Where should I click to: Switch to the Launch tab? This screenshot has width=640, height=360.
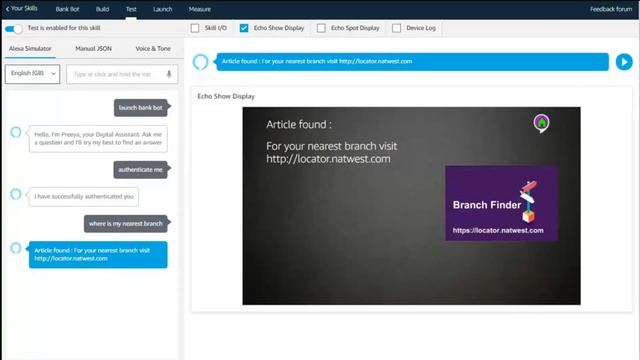(x=162, y=9)
